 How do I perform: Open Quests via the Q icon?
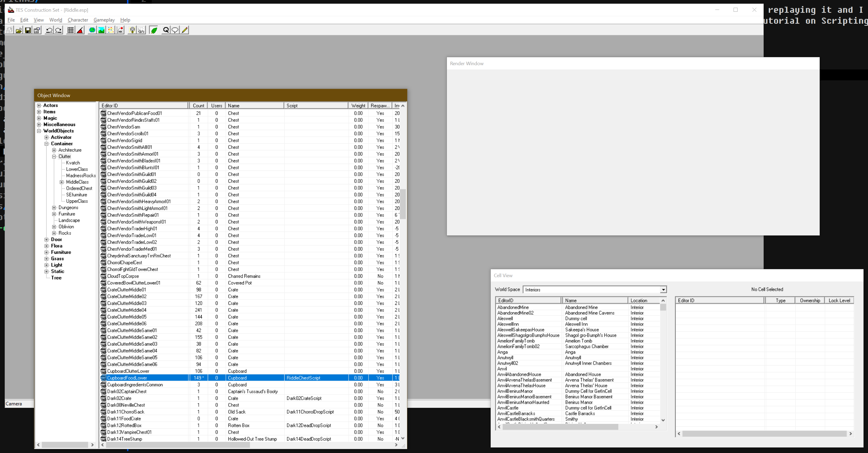click(x=166, y=30)
